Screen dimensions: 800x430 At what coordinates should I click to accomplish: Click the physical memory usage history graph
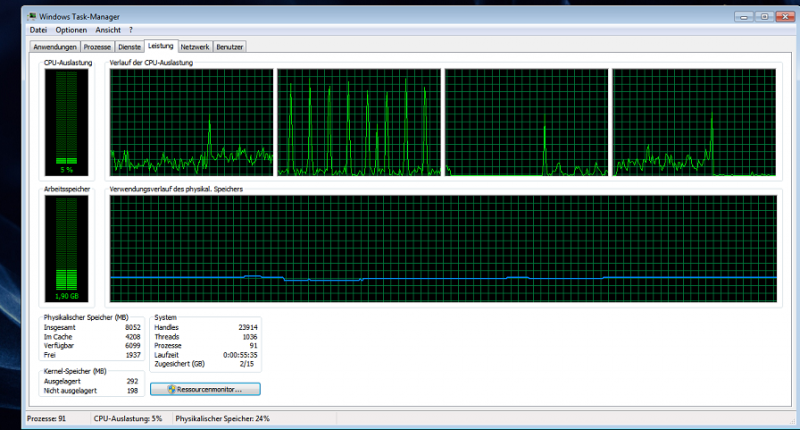443,248
